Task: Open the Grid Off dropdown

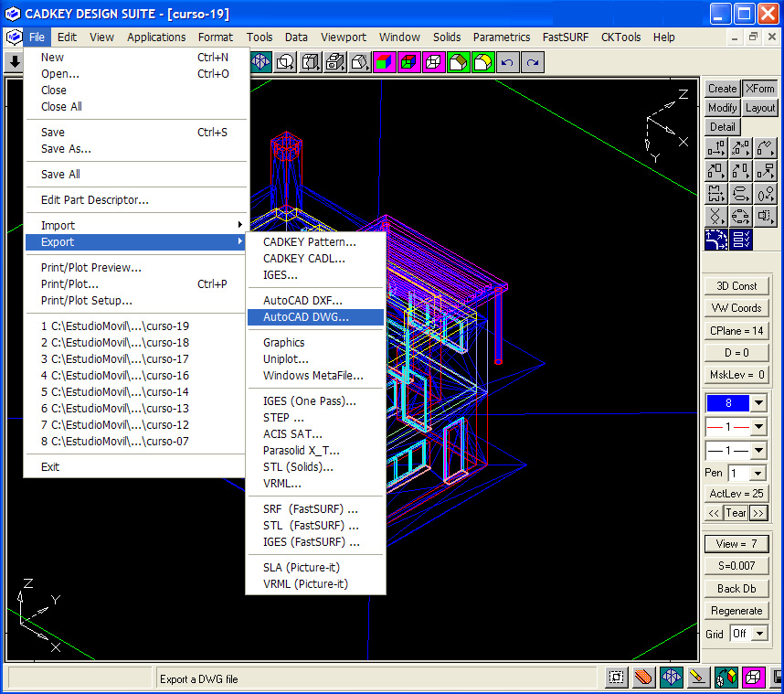Action: point(758,634)
